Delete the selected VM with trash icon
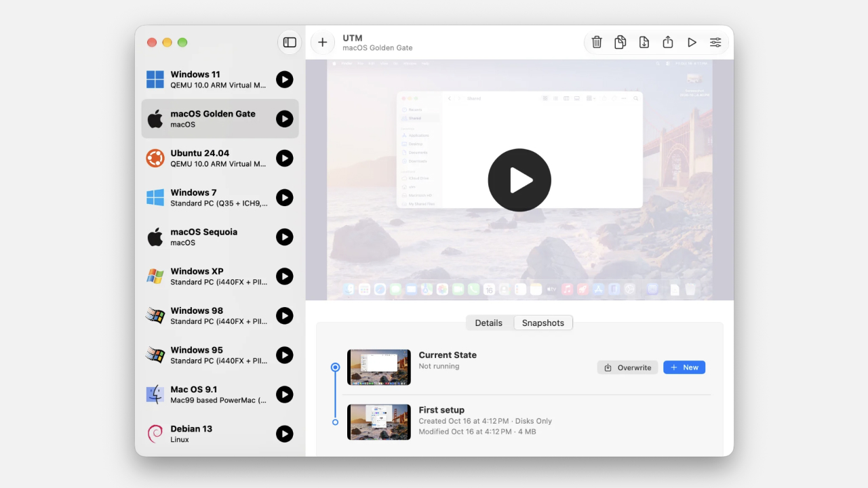The height and width of the screenshot is (488, 868). [597, 42]
